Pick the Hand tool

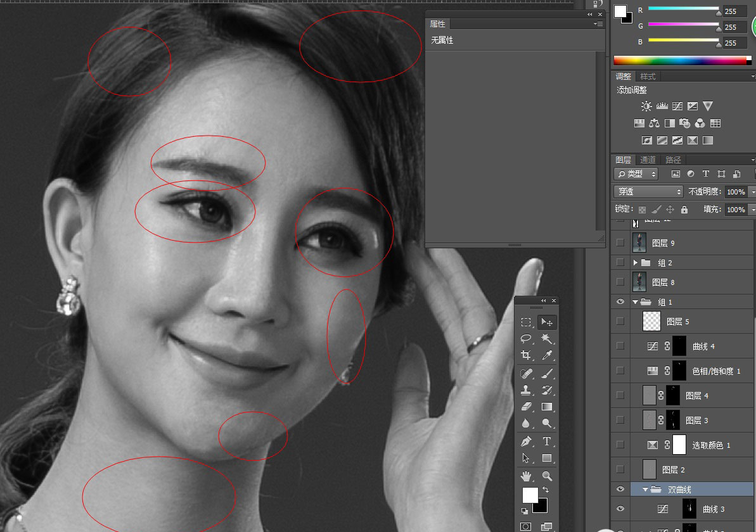pyautogui.click(x=526, y=476)
